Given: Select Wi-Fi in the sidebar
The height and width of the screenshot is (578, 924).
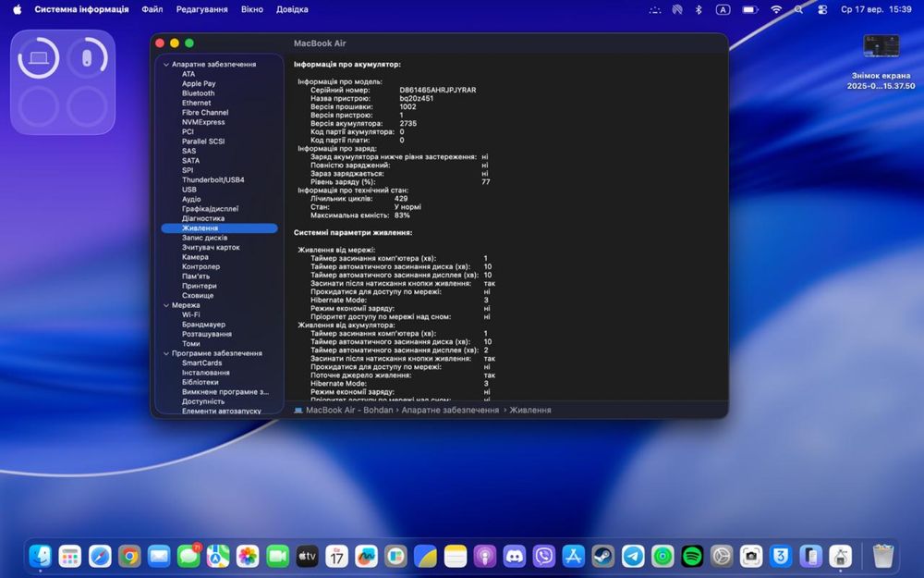Looking at the screenshot, I should tap(190, 315).
